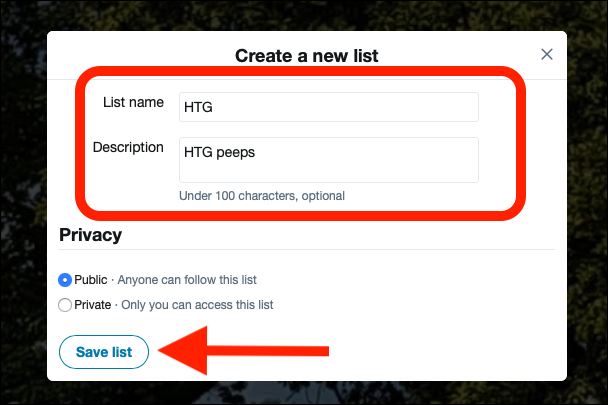Viewport: 608px width, 405px height.
Task: Click the dimmed background below the dialog
Action: tap(300, 393)
